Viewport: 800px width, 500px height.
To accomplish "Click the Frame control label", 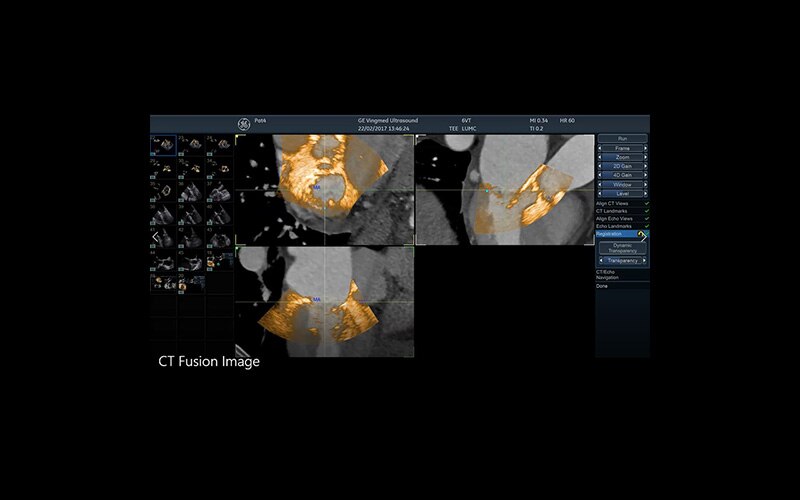I will click(x=622, y=148).
